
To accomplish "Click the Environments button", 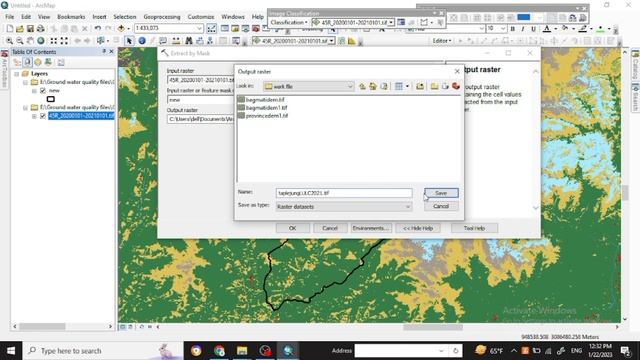I will pyautogui.click(x=371, y=228).
